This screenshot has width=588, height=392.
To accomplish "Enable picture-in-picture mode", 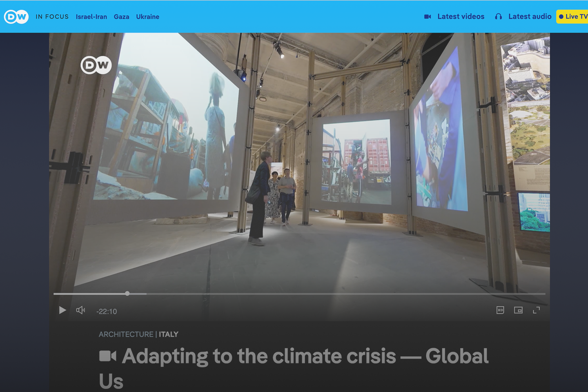I will (518, 310).
